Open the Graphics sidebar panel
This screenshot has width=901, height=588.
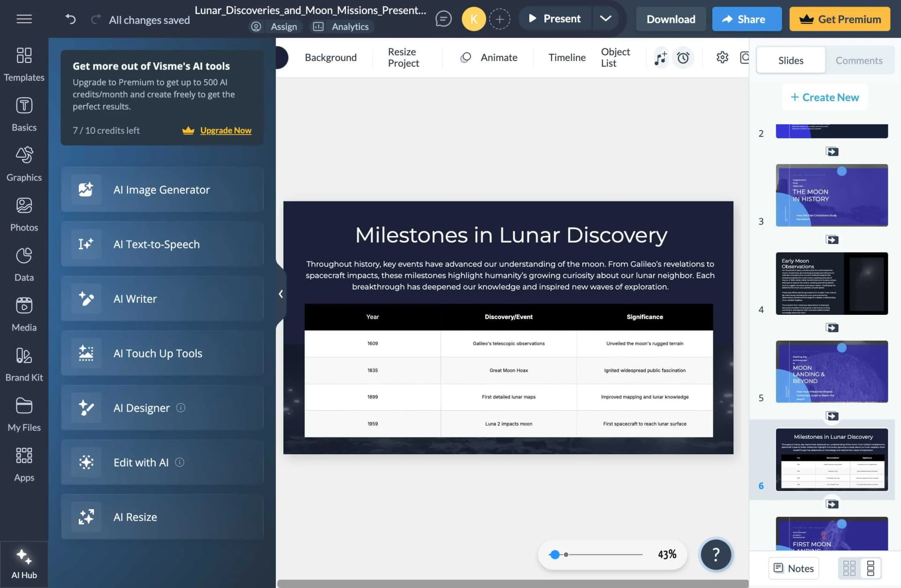click(x=24, y=164)
